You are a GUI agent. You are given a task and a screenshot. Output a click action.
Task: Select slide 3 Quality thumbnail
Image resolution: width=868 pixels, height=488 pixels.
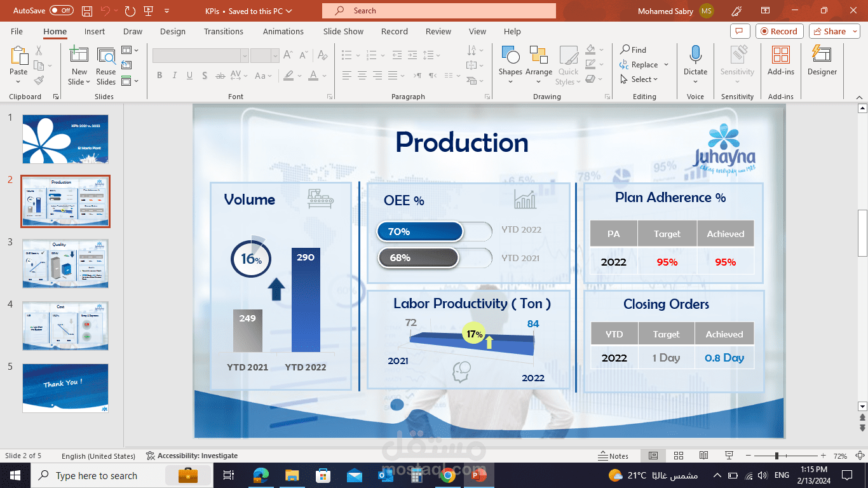pyautogui.click(x=65, y=264)
